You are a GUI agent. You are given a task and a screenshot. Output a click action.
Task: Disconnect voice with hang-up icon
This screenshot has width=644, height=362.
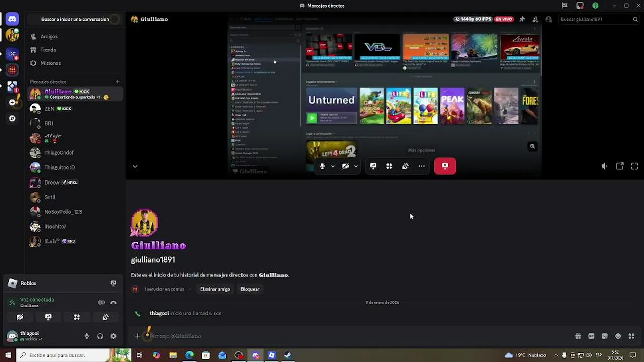tap(113, 302)
